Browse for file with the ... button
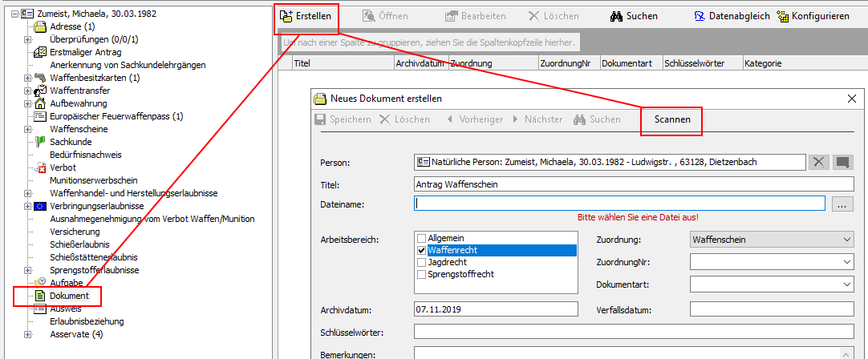The height and width of the screenshot is (359, 868). 841,204
